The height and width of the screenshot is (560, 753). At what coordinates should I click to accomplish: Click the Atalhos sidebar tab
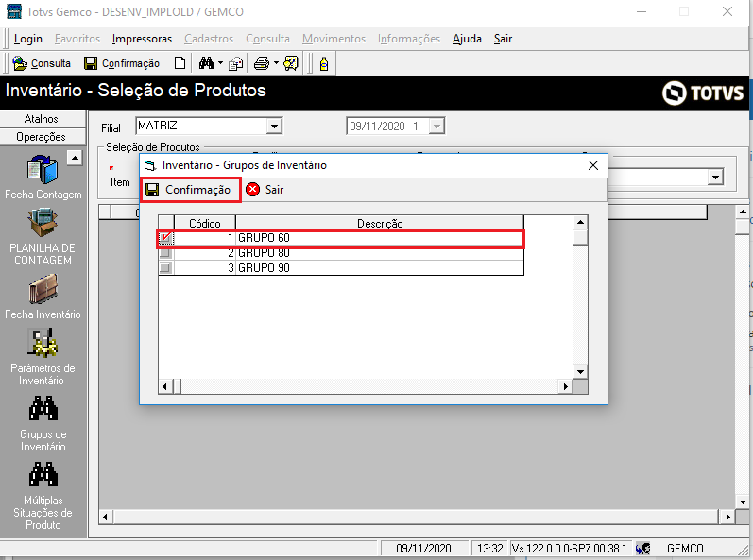43,119
